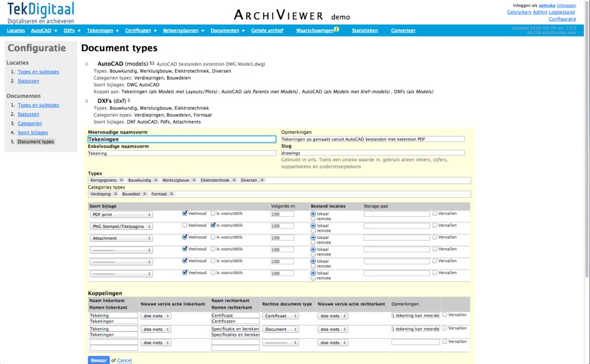This screenshot has height=364, width=590.
Task: Remove the Werktuigbouw type tag
Action: pos(194,180)
